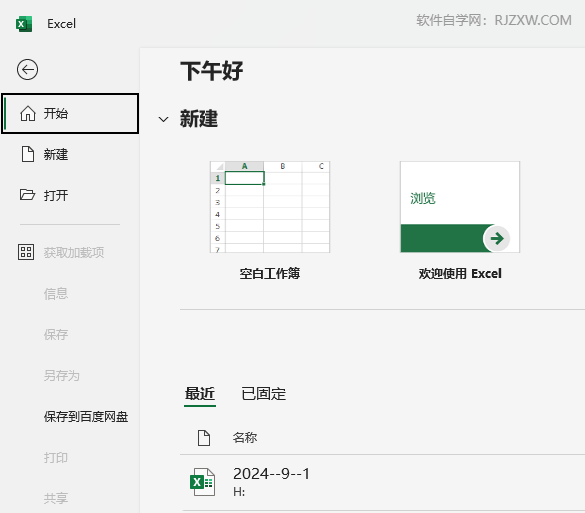The height and width of the screenshot is (513, 585).
Task: Click the 保存 sidebar item
Action: [x=56, y=334]
